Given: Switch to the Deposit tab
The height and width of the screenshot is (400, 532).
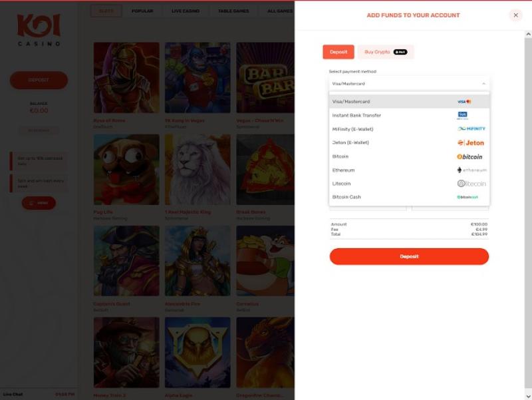Looking at the screenshot, I should (338, 52).
